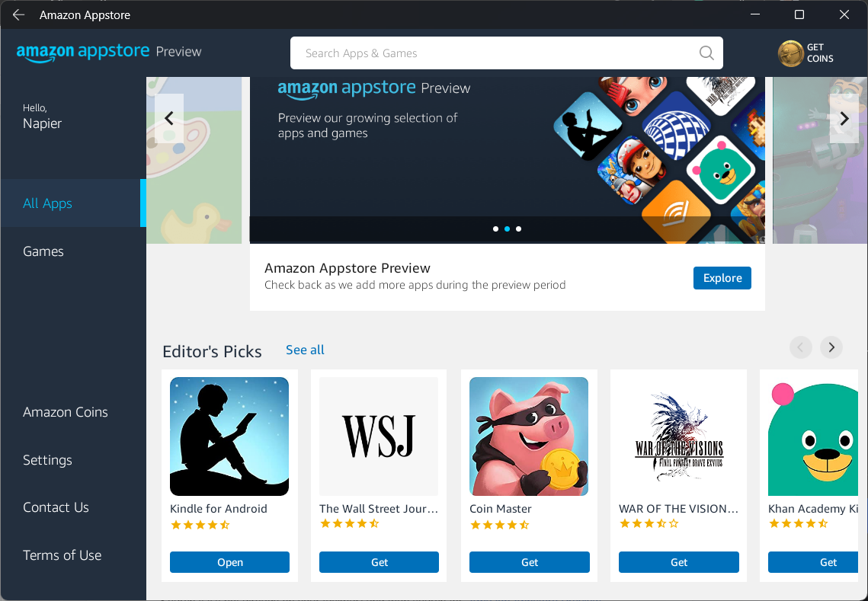Open the Kindle for Android app thumbnail
Screen dimensions: 868x601
point(229,436)
